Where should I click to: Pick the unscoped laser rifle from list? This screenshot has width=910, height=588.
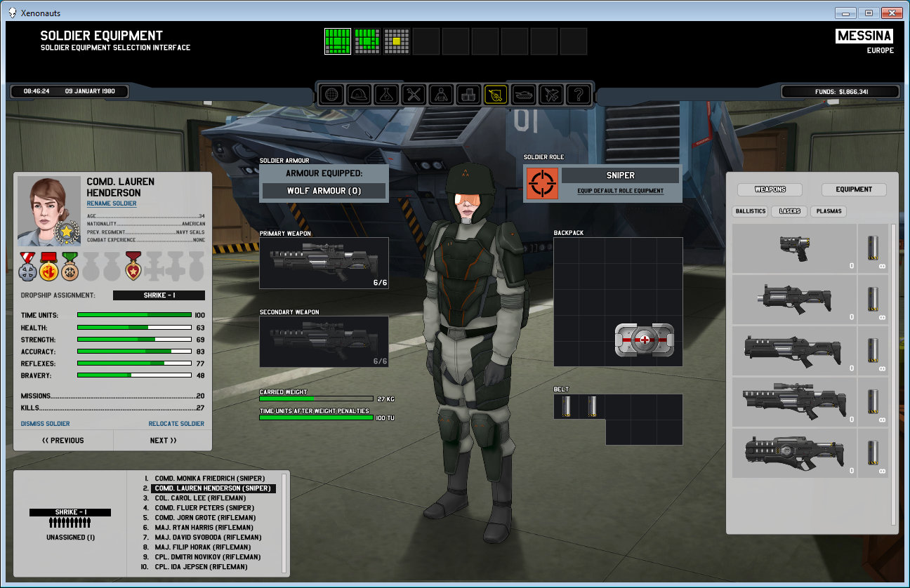[795, 351]
